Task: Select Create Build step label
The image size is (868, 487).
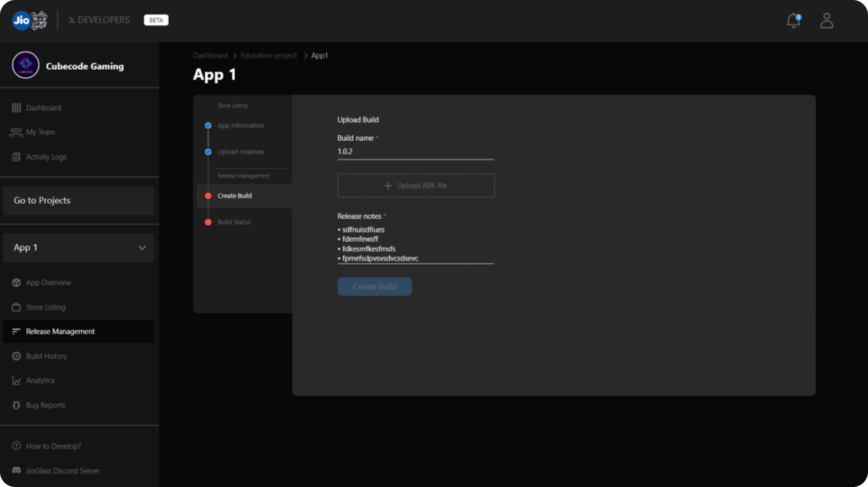Action: pyautogui.click(x=234, y=196)
